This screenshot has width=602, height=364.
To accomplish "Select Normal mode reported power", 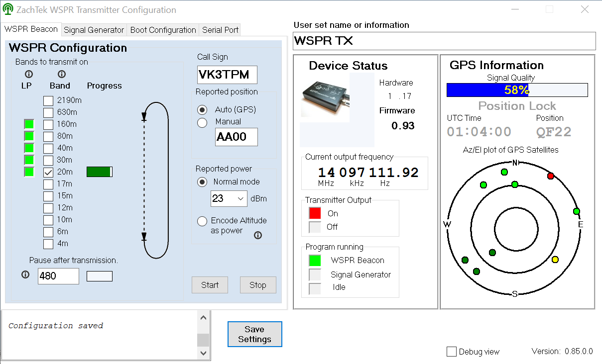I will pos(202,182).
